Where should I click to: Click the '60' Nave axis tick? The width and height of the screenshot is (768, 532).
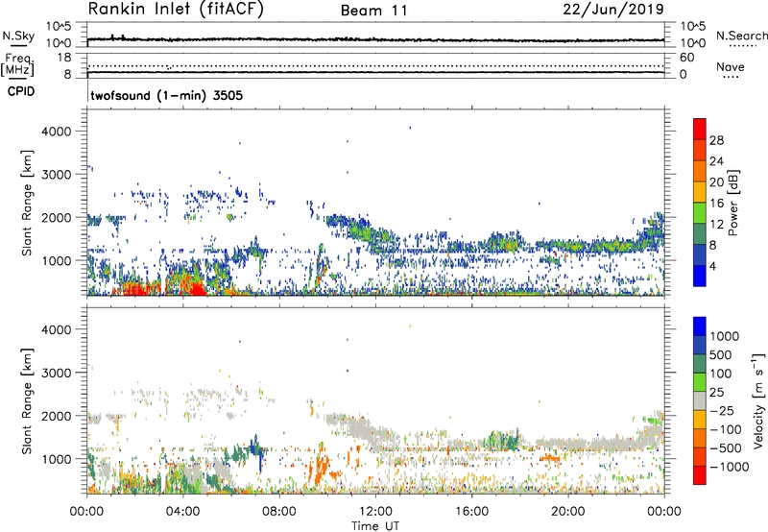[x=686, y=58]
